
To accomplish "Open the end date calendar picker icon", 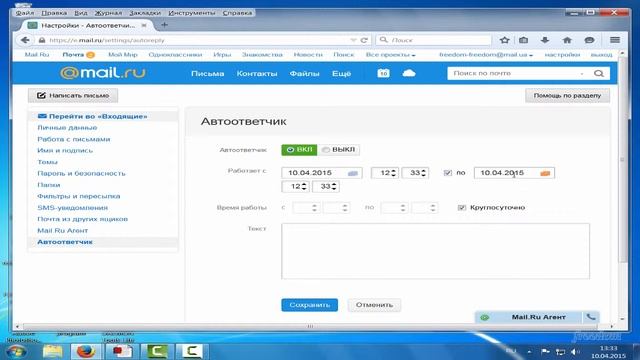I will (x=545, y=173).
